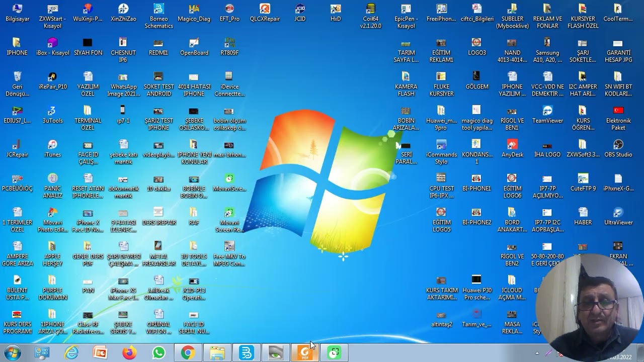Open the Borneo Schematics shortcut
Viewport: 644px width, 362px height.
[x=158, y=16]
